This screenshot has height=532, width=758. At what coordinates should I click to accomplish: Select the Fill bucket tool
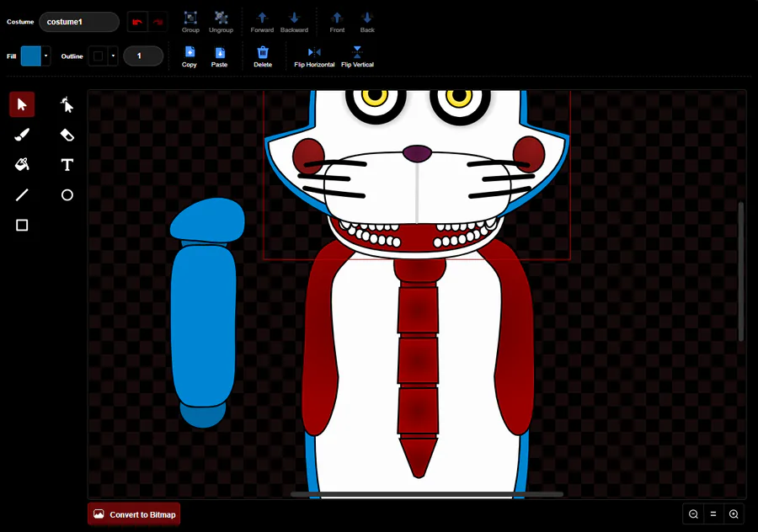click(x=22, y=165)
